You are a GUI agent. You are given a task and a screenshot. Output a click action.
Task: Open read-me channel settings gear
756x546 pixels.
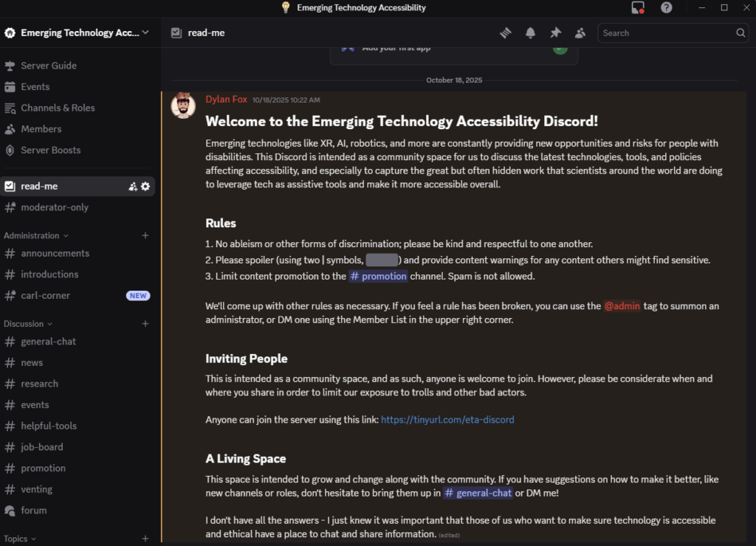pos(145,187)
